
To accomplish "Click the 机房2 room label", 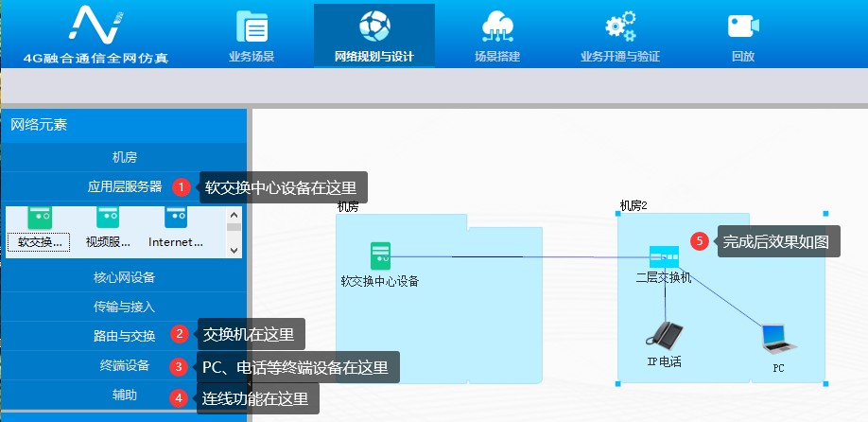I will click(634, 206).
